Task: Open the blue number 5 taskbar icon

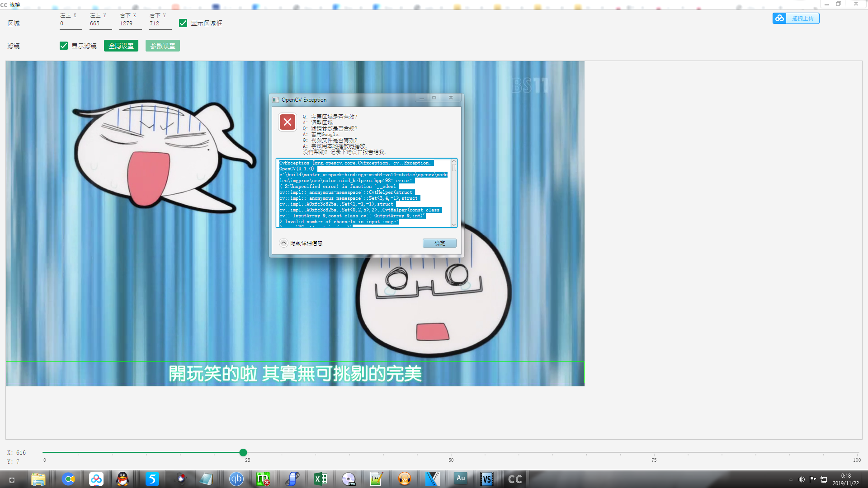Action: (x=152, y=479)
